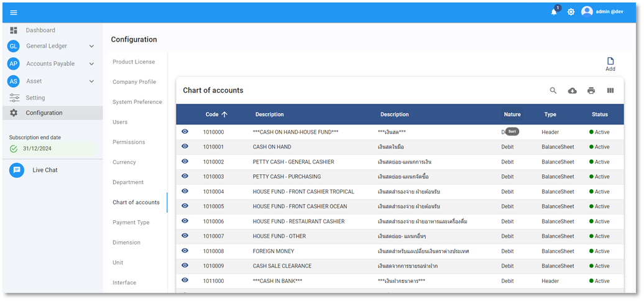View the FOREIGN MONEY account via eye icon
This screenshot has width=644, height=301.
pyautogui.click(x=185, y=251)
